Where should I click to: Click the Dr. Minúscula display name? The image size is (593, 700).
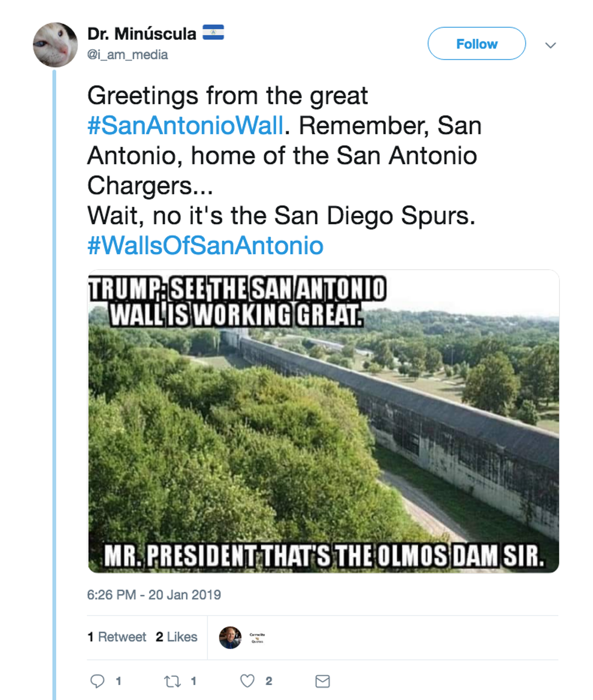142,34
